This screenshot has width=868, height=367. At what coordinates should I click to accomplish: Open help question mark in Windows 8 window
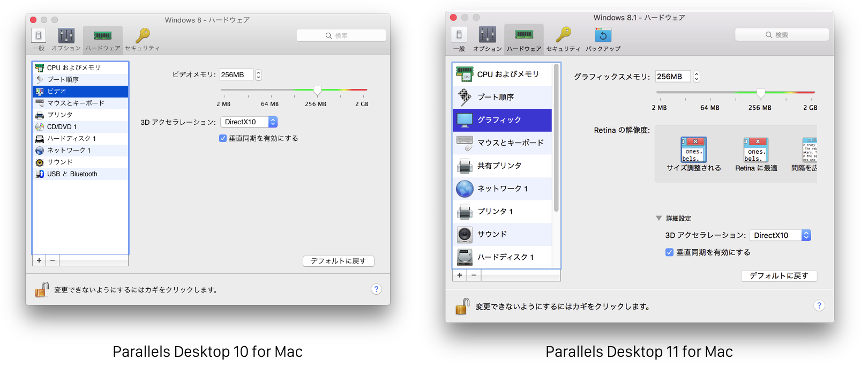[376, 289]
